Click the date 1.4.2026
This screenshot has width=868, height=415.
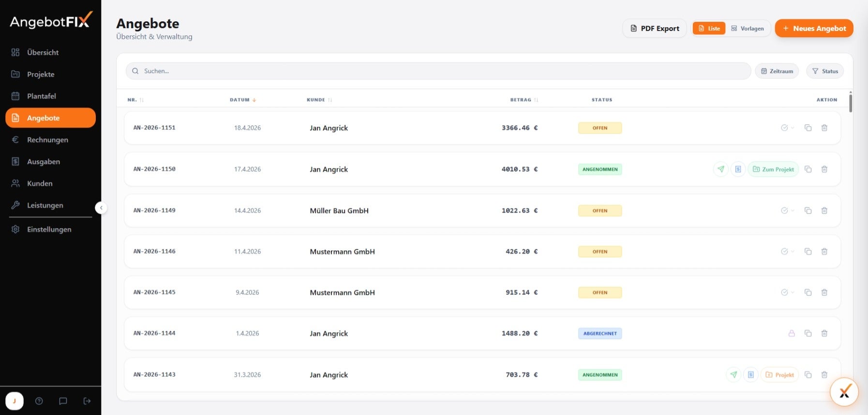point(247,333)
